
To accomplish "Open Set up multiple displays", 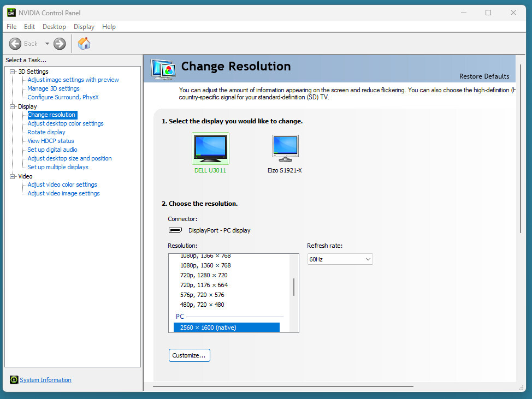I will (58, 167).
